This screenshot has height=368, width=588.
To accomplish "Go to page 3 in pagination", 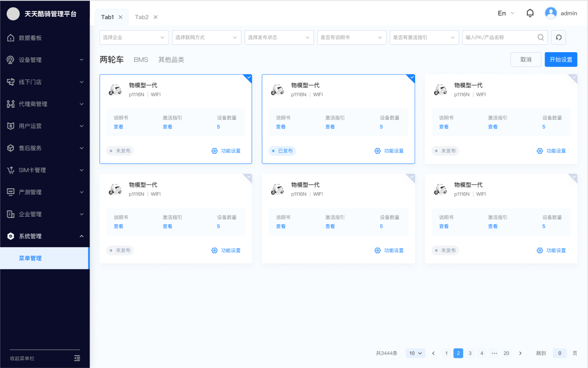I will 470,353.
